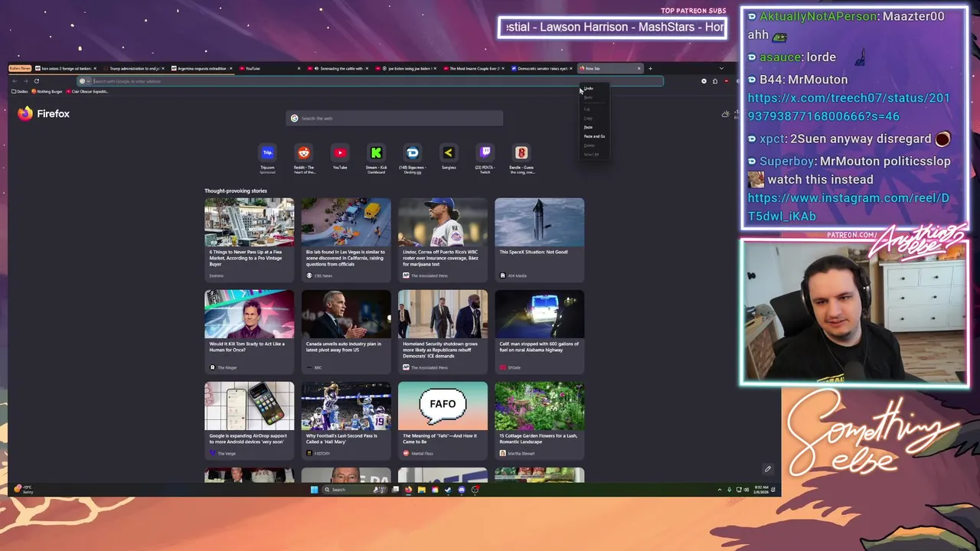
Task: Click the volume icon in the system tray
Action: click(x=746, y=490)
